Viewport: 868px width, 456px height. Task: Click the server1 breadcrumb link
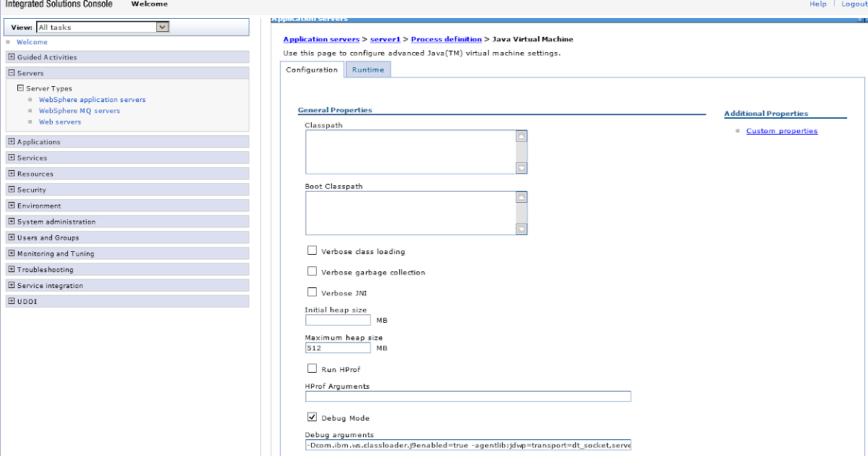(386, 39)
